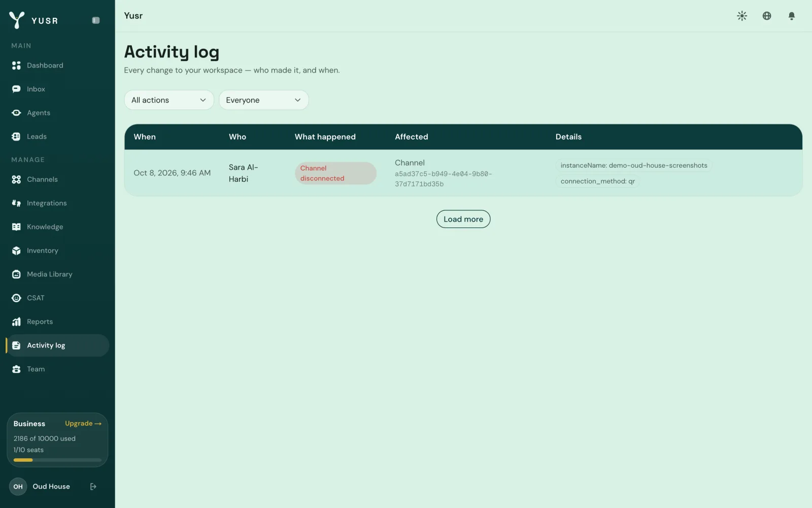Click the channel ID a5ad37c5 text
Viewport: 812px width, 508px height.
(x=444, y=179)
